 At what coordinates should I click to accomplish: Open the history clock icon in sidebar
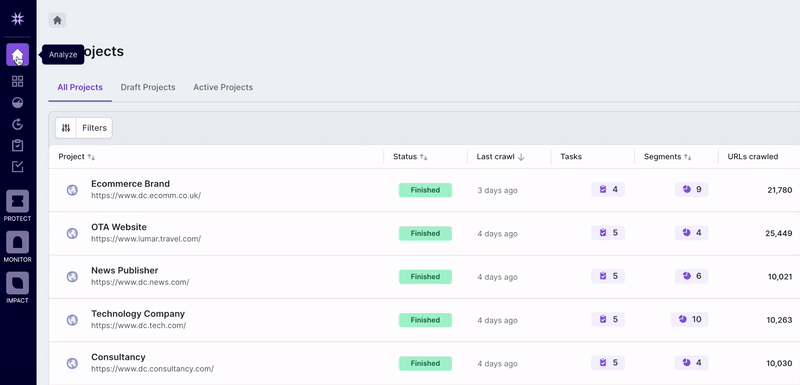(x=17, y=124)
